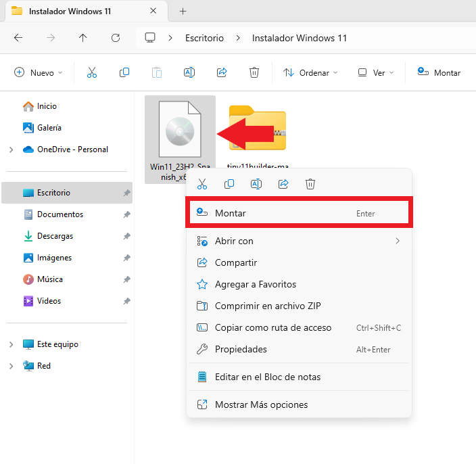Image resolution: width=476 pixels, height=464 pixels.
Task: Select OneDrive - Personal in the sidebar
Action: tap(66, 149)
